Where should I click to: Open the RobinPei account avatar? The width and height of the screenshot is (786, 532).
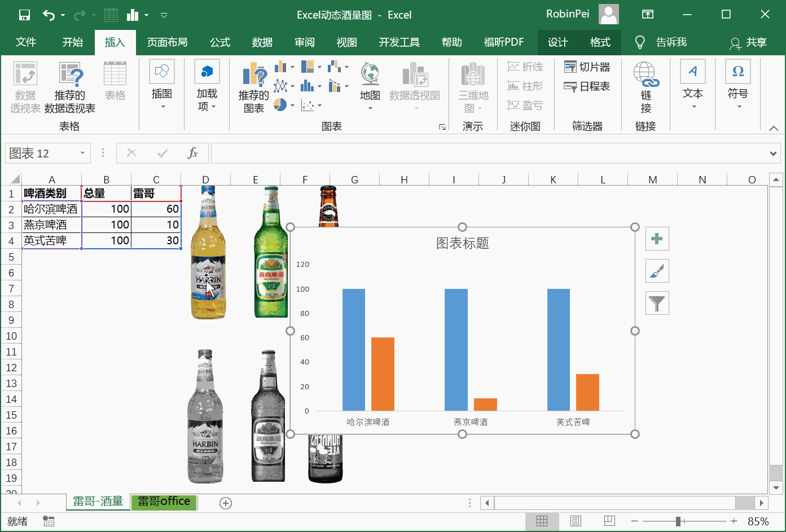tap(609, 14)
